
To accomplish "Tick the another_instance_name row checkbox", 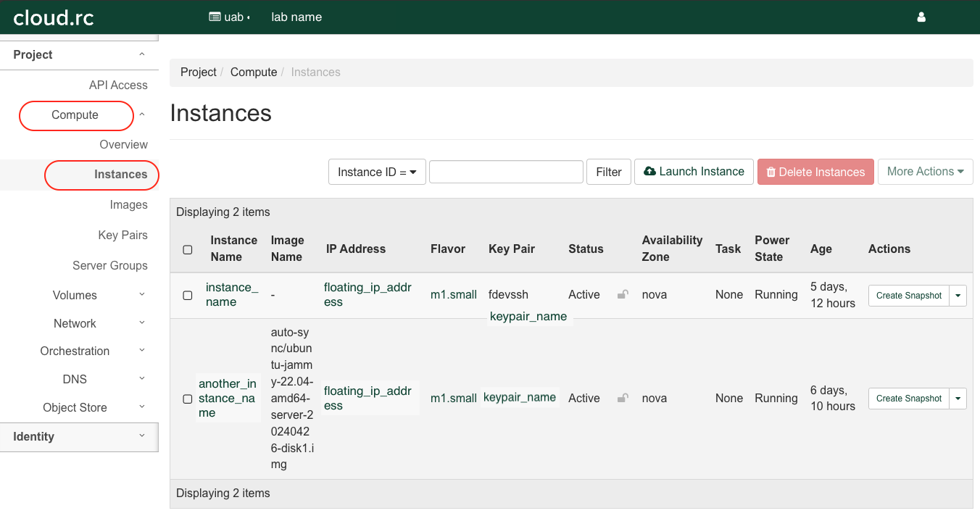I will click(188, 399).
